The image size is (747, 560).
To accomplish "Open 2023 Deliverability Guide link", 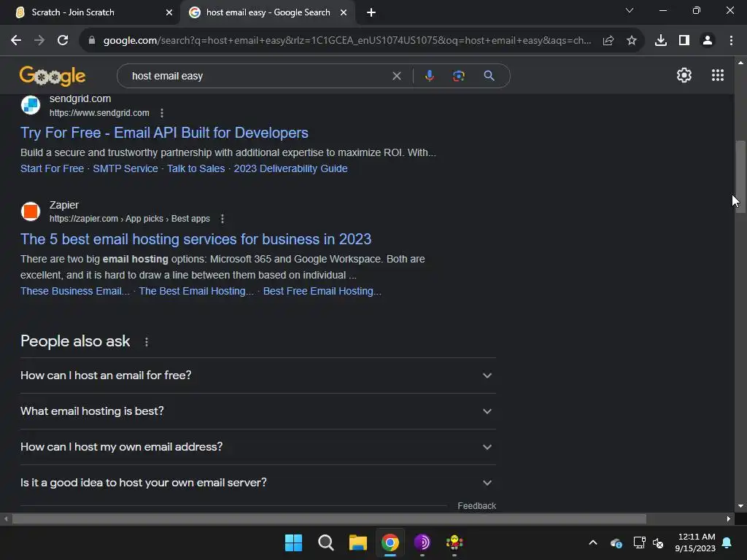I will [x=290, y=168].
